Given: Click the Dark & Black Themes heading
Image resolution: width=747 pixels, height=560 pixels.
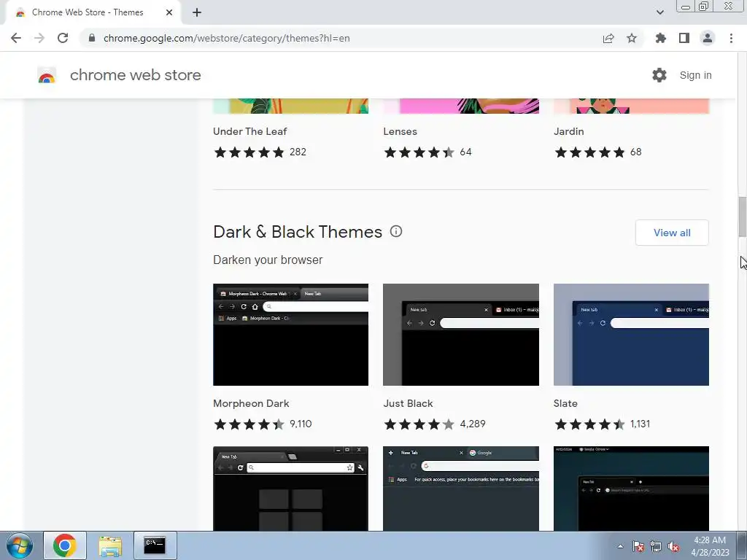Looking at the screenshot, I should (x=298, y=232).
